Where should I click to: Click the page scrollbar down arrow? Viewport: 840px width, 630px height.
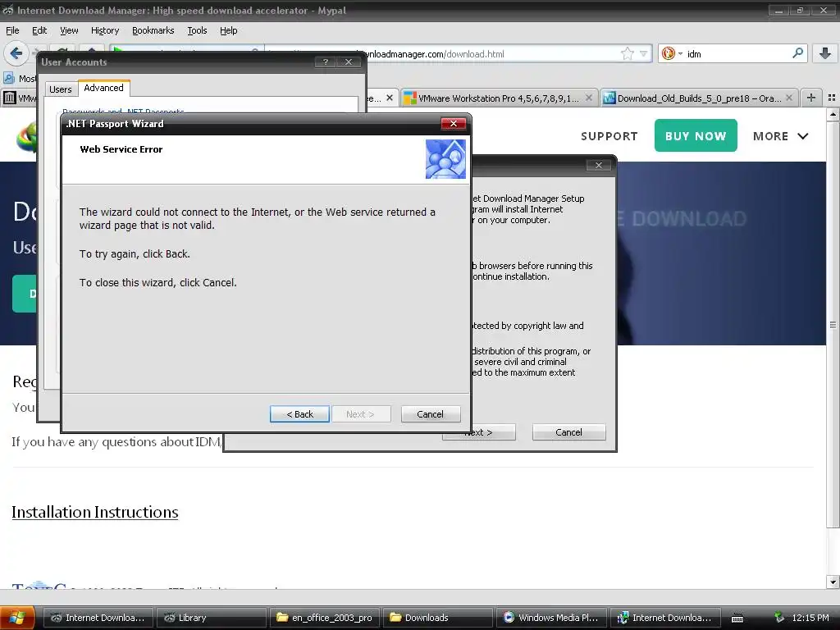tap(833, 582)
